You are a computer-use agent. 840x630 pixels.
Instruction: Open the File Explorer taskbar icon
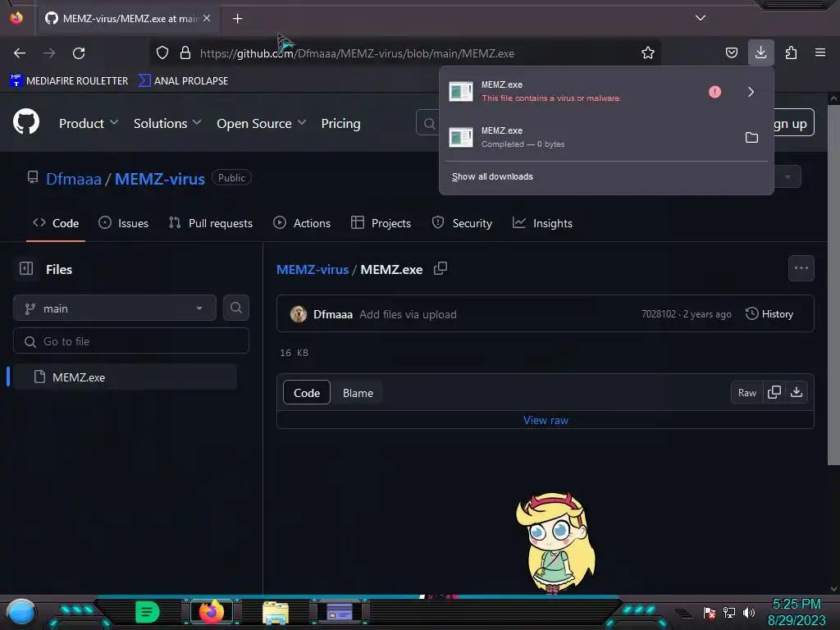point(276,612)
